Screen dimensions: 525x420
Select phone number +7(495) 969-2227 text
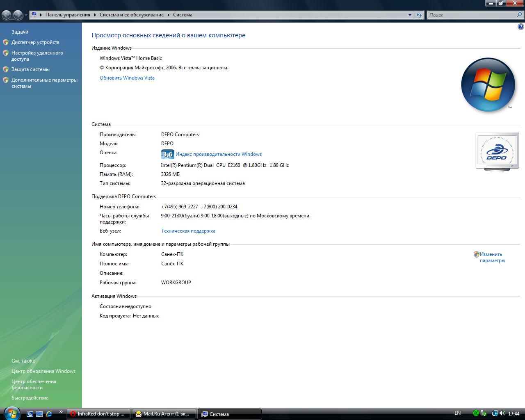180,207
